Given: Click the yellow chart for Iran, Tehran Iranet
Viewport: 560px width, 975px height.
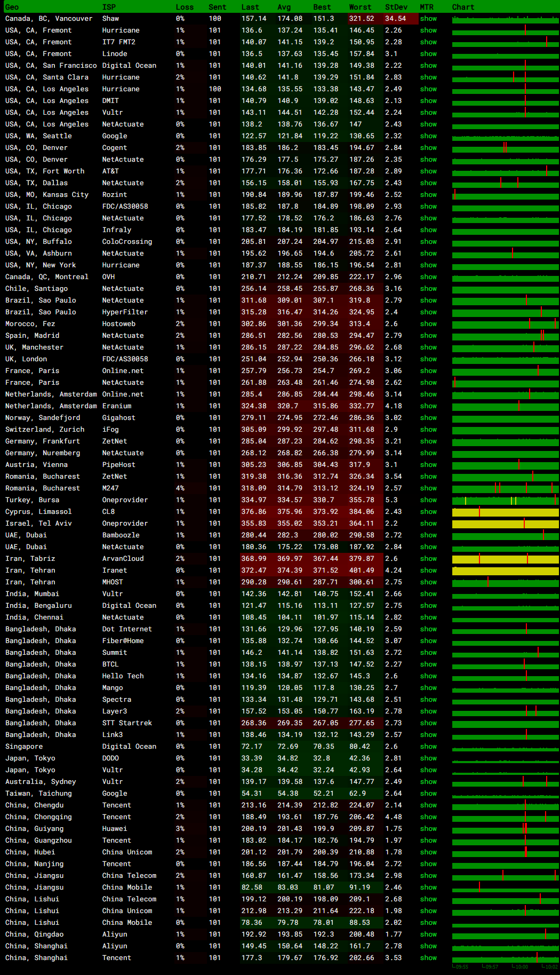Looking at the screenshot, I should coord(505,571).
